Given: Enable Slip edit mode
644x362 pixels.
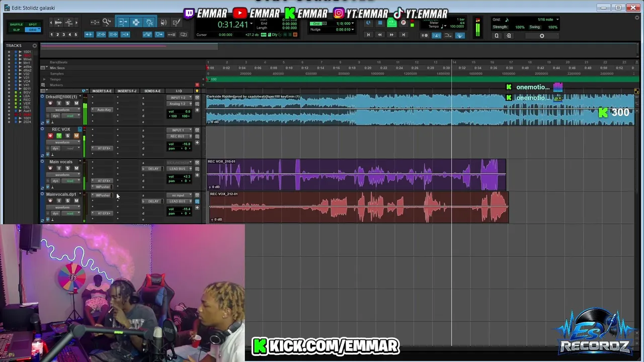Looking at the screenshot, I should click(16, 30).
